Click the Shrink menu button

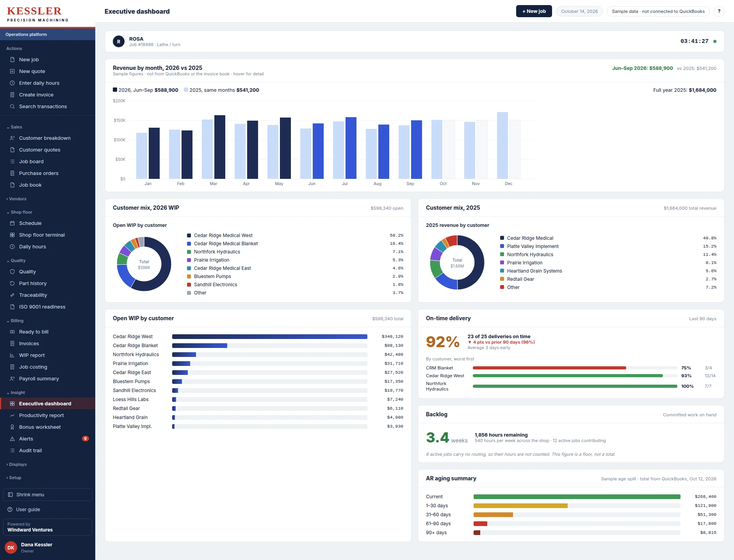point(48,495)
